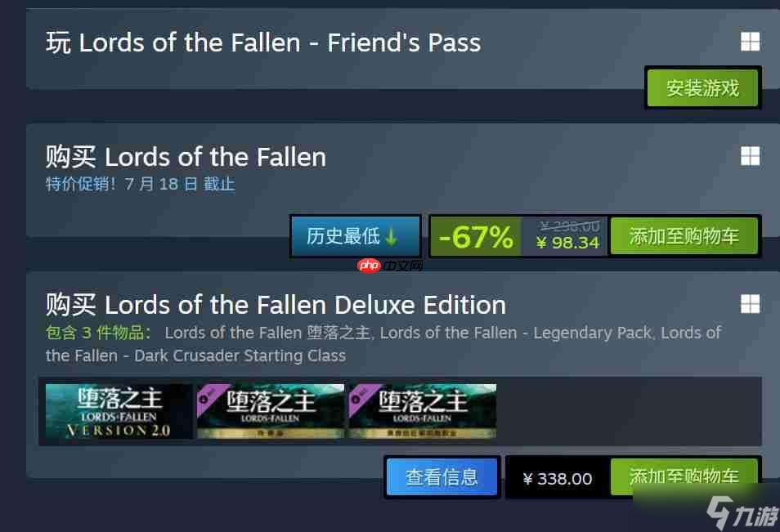Click the down arrow in the 历史最低 badge
Viewport: 780px width, 532px height.
click(390, 235)
